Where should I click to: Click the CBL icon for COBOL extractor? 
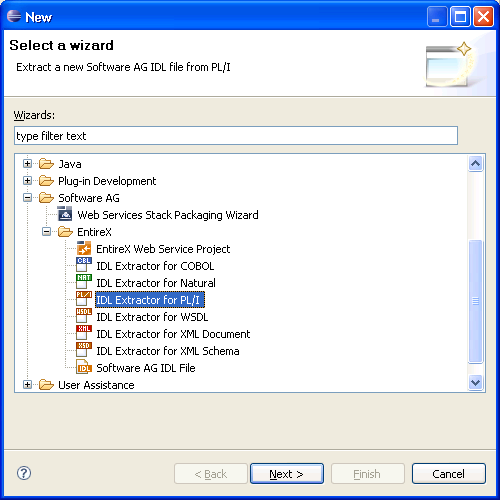[84, 265]
